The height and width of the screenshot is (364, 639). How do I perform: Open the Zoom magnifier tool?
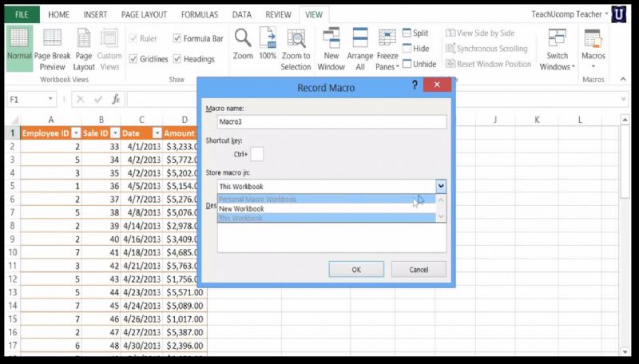(243, 44)
